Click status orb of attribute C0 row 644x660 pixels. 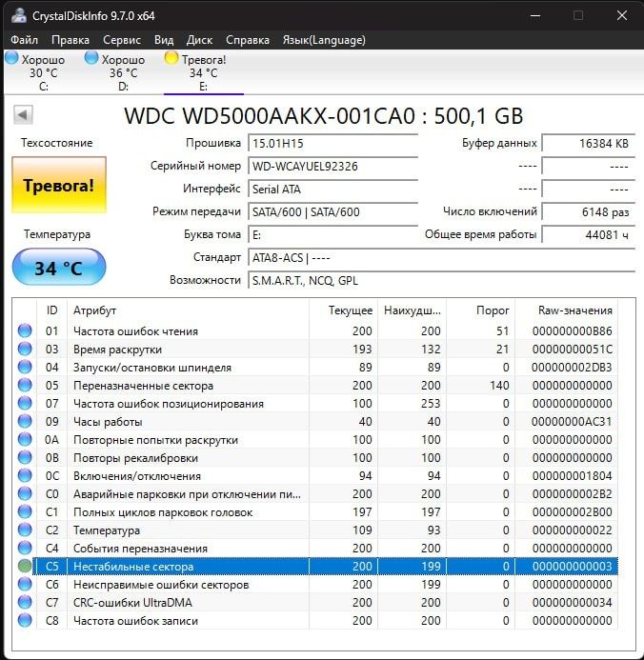25,493
